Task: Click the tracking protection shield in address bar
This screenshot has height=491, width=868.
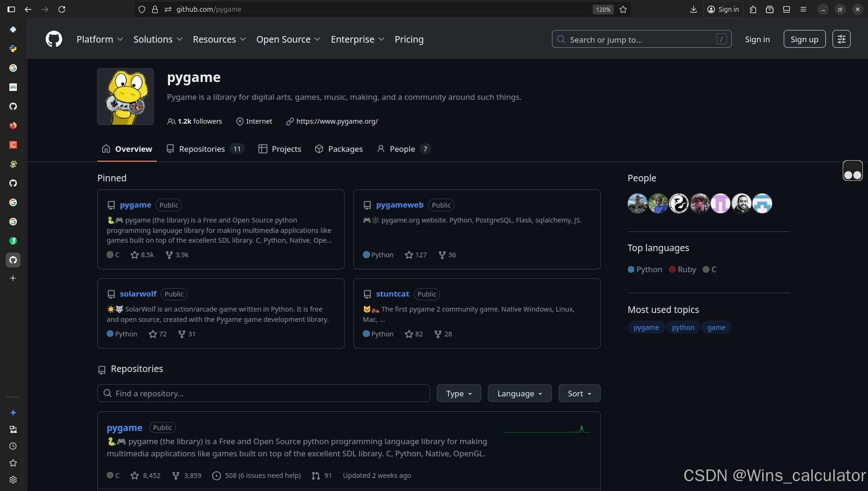Action: pos(141,9)
